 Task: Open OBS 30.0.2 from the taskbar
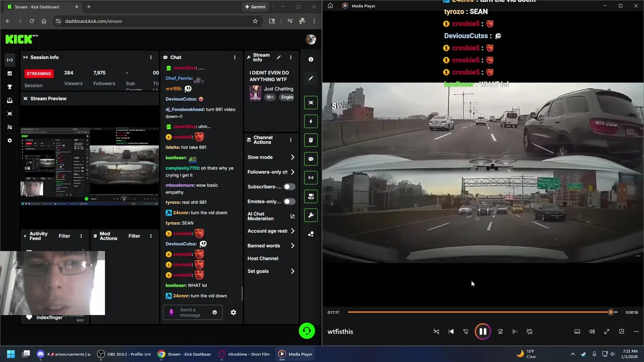(124, 354)
